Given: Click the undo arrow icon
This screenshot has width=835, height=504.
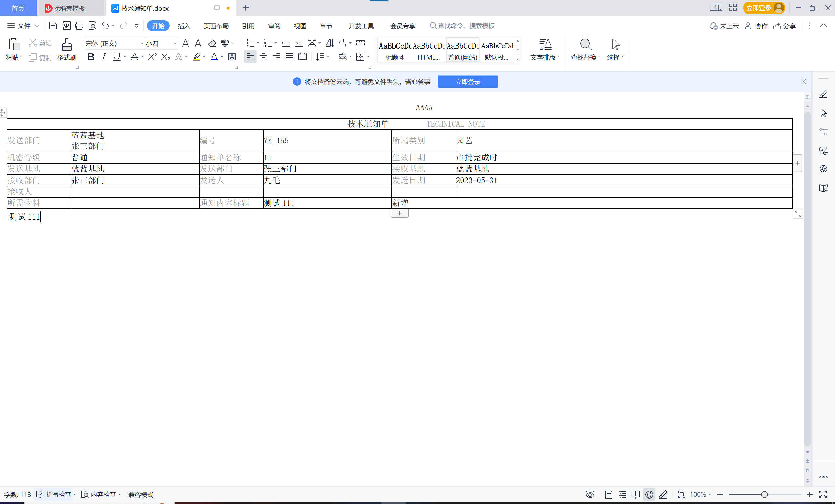Looking at the screenshot, I should click(x=105, y=25).
